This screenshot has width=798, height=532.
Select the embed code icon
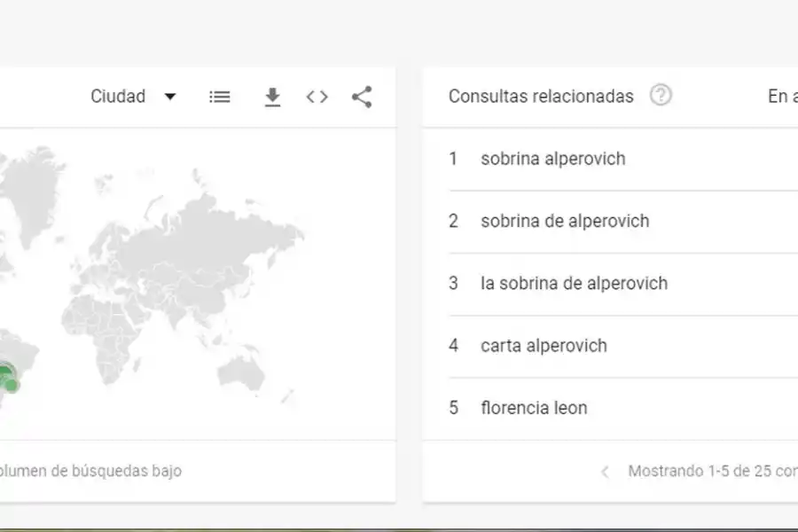(317, 96)
